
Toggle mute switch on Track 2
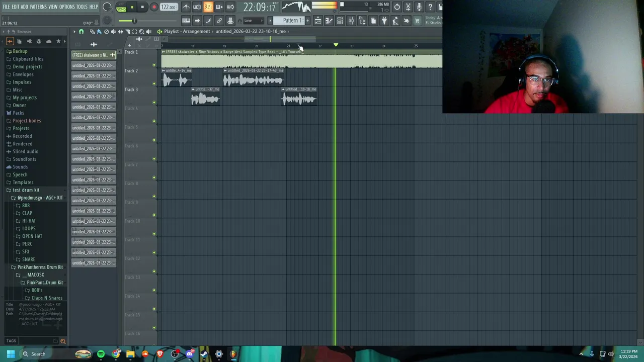(154, 84)
